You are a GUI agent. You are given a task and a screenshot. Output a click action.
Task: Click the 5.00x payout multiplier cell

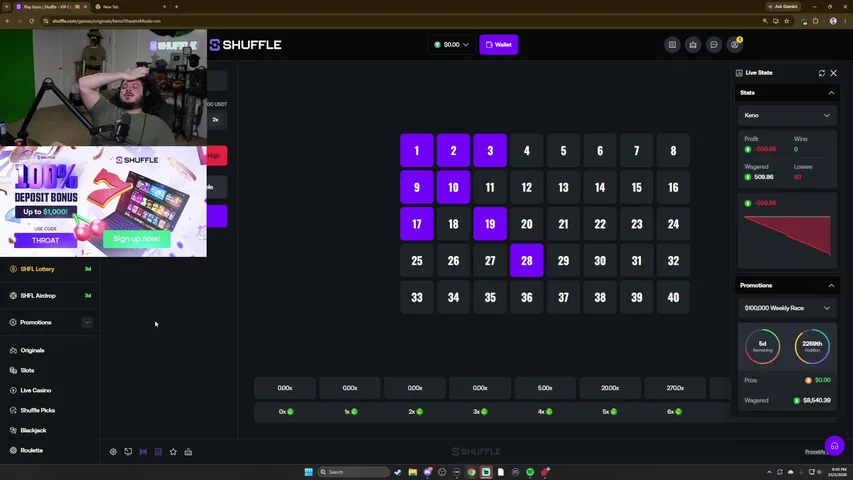click(545, 388)
